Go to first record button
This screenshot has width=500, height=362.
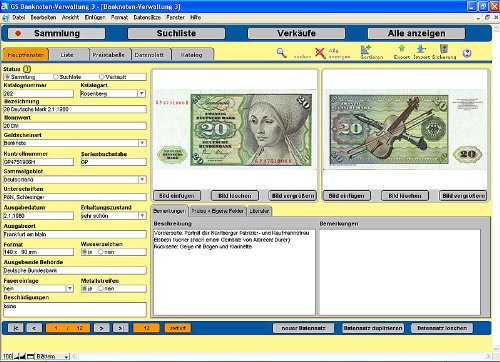click(16, 328)
